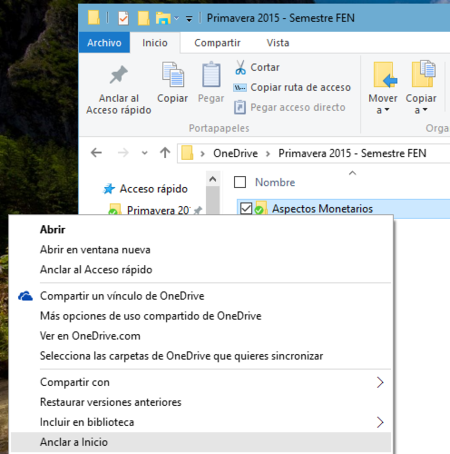Choose Más opciones de uso compartido de OneDrive

[201, 316]
